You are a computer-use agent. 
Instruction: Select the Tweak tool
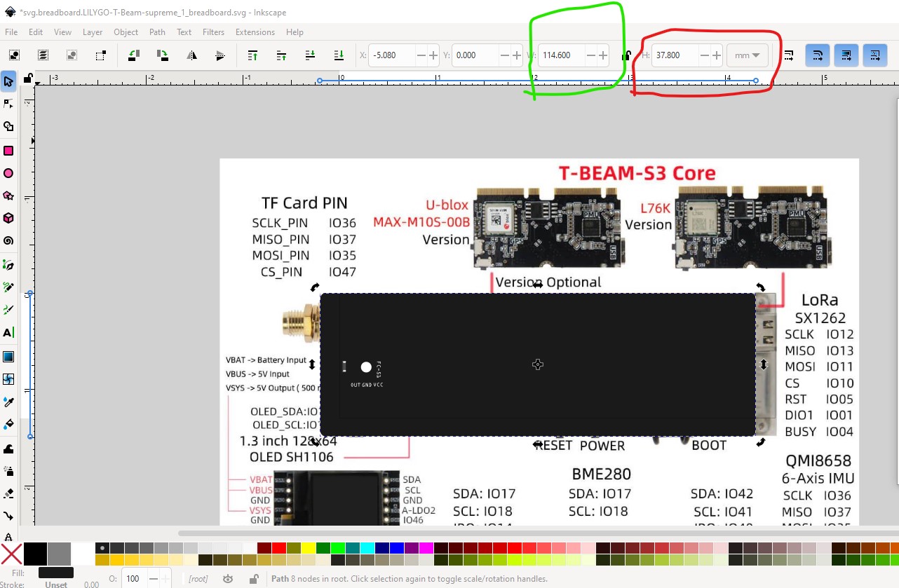(x=8, y=449)
